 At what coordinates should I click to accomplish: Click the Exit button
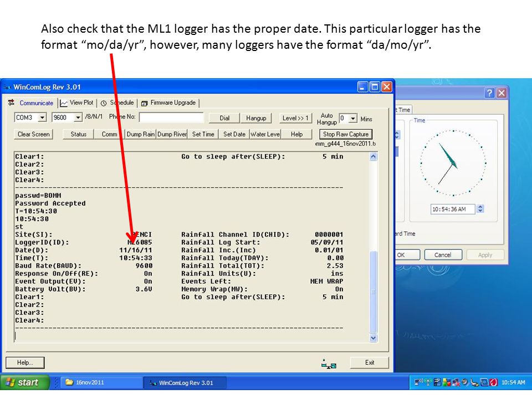pyautogui.click(x=370, y=362)
